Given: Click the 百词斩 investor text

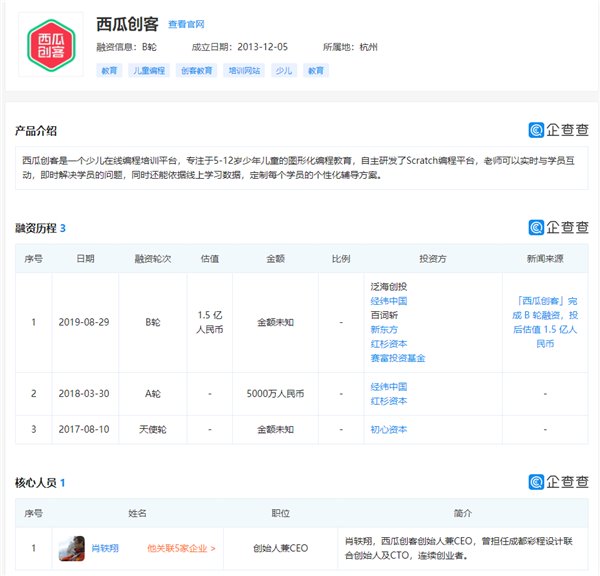Looking at the screenshot, I should click(x=384, y=315).
